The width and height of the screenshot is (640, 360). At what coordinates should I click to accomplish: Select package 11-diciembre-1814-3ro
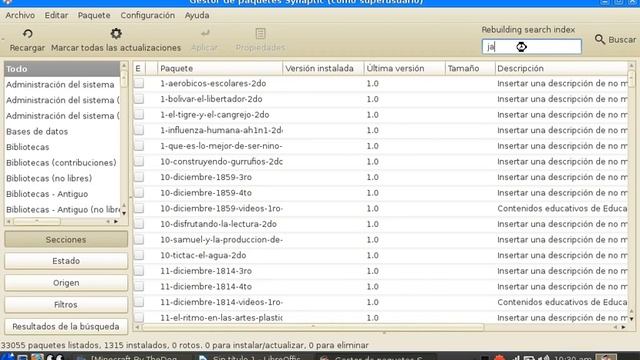tap(206, 271)
